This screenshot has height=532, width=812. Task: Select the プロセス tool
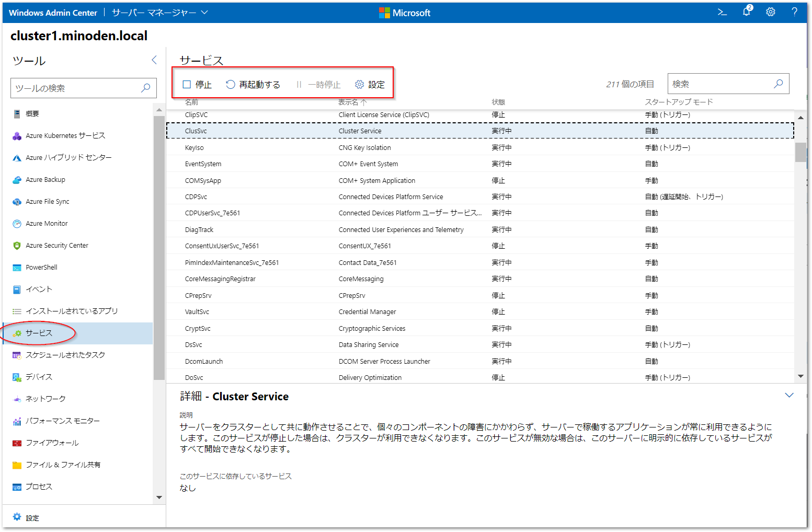click(39, 486)
